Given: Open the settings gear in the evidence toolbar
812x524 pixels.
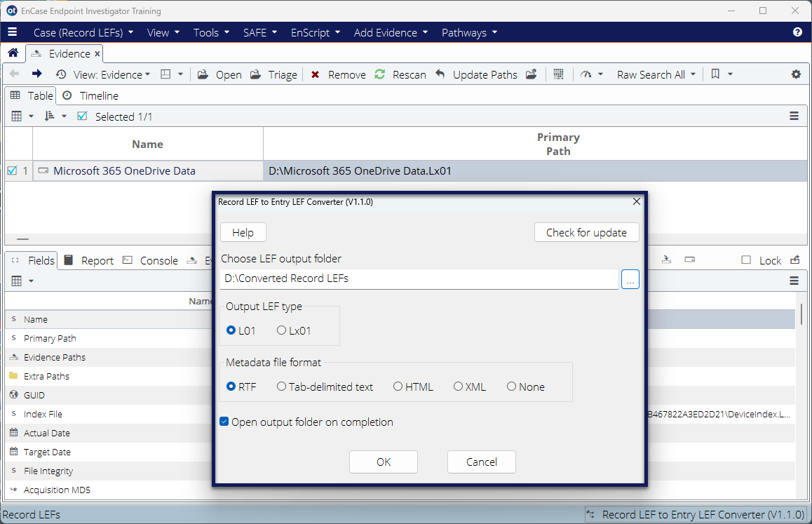Looking at the screenshot, I should (796, 74).
